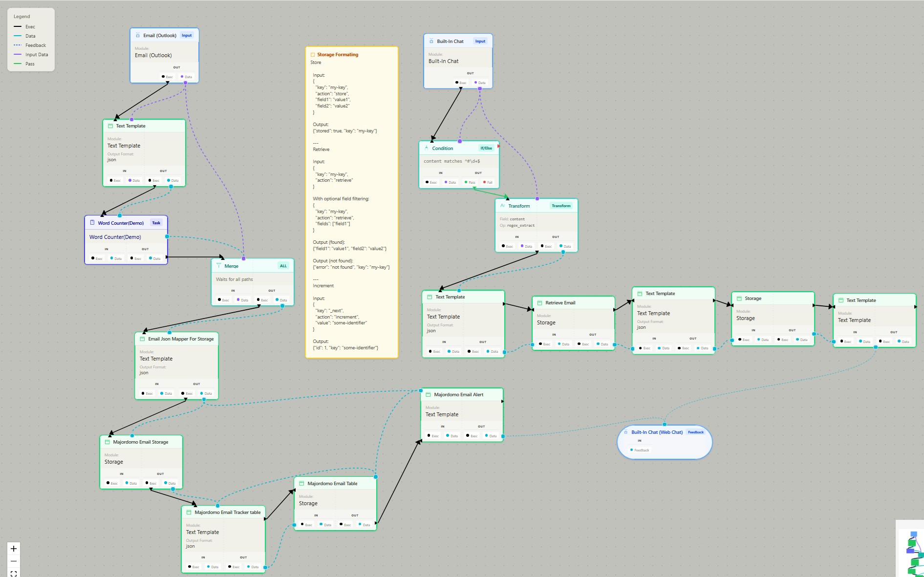Click the Majordomo Email Table node icon
Screen dimensions: 924x577
click(302, 483)
